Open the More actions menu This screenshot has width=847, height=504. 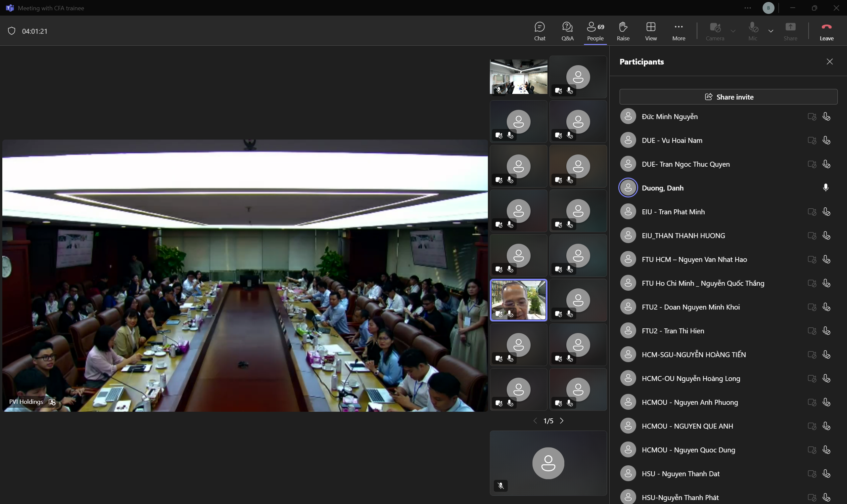(679, 31)
